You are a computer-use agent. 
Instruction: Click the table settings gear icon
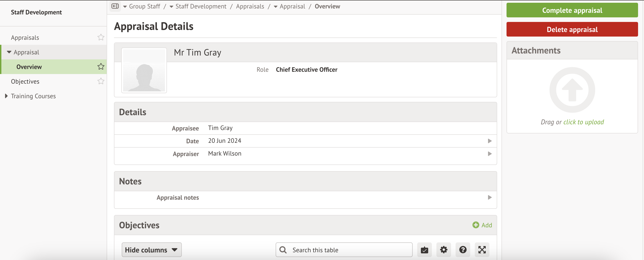coord(443,249)
